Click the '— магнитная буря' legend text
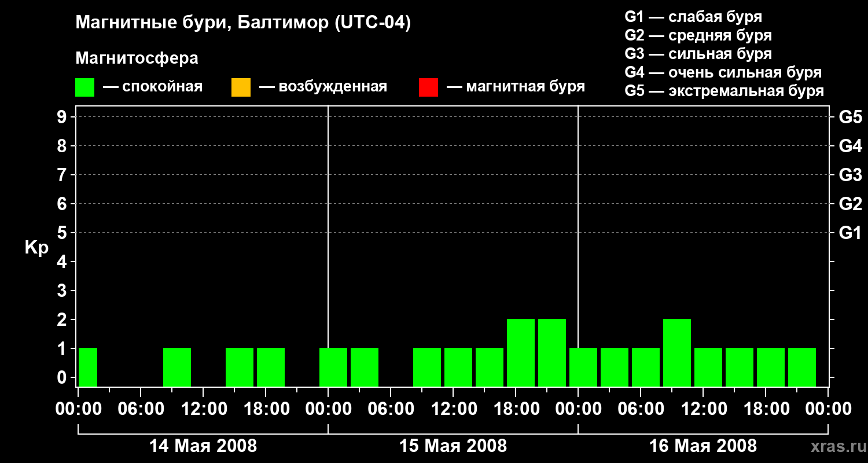The image size is (868, 463). coord(516,87)
